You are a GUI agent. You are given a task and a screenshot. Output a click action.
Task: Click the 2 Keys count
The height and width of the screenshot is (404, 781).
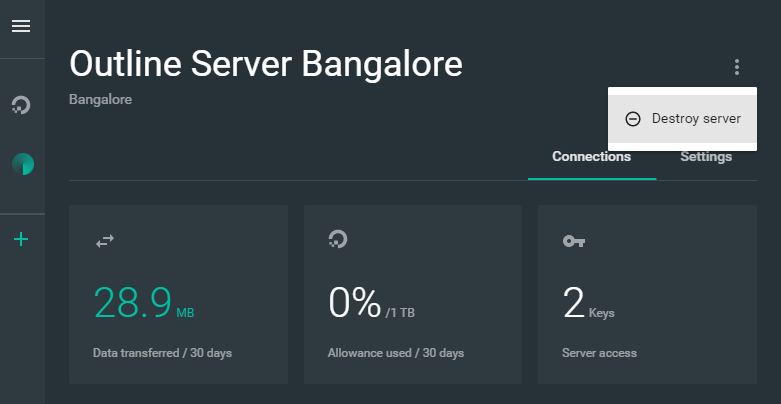pos(588,303)
